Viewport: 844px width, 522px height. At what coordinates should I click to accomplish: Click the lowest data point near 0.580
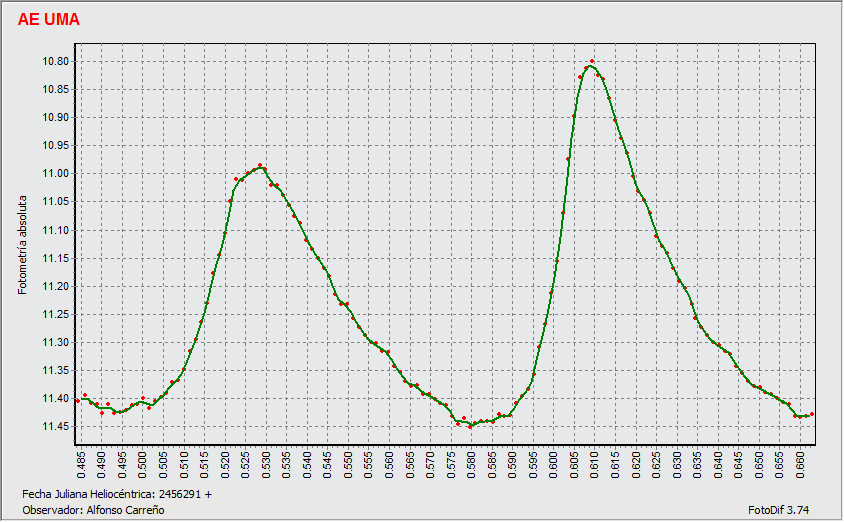pos(471,427)
